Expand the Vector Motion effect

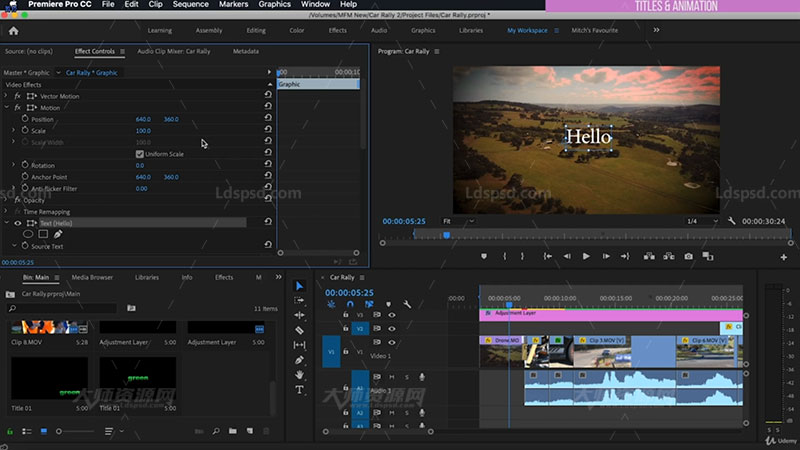pos(6,96)
